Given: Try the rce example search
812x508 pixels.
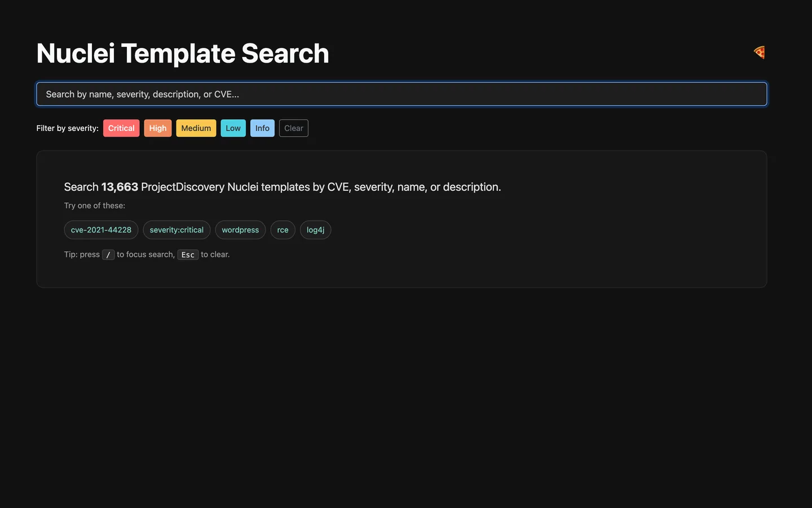Looking at the screenshot, I should click(x=283, y=230).
